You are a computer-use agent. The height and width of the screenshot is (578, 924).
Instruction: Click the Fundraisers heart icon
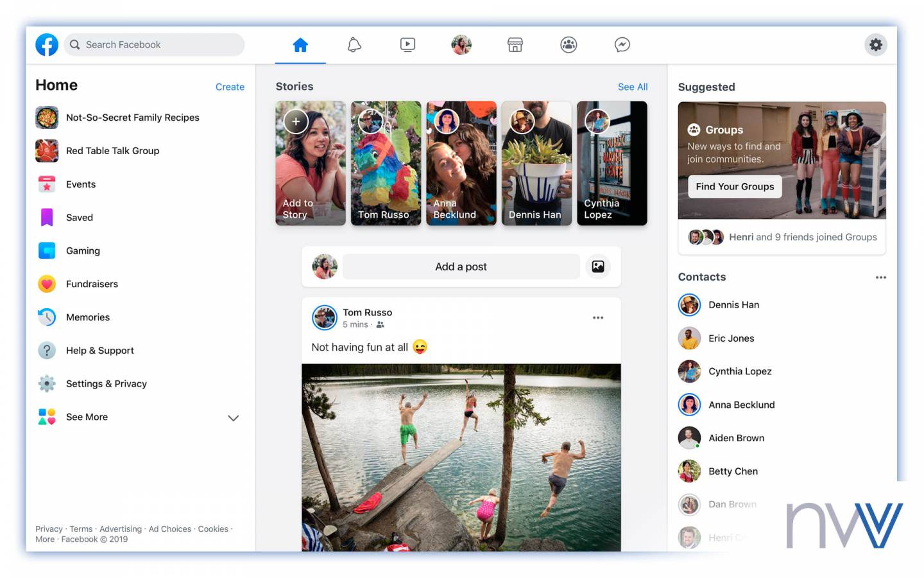(47, 284)
